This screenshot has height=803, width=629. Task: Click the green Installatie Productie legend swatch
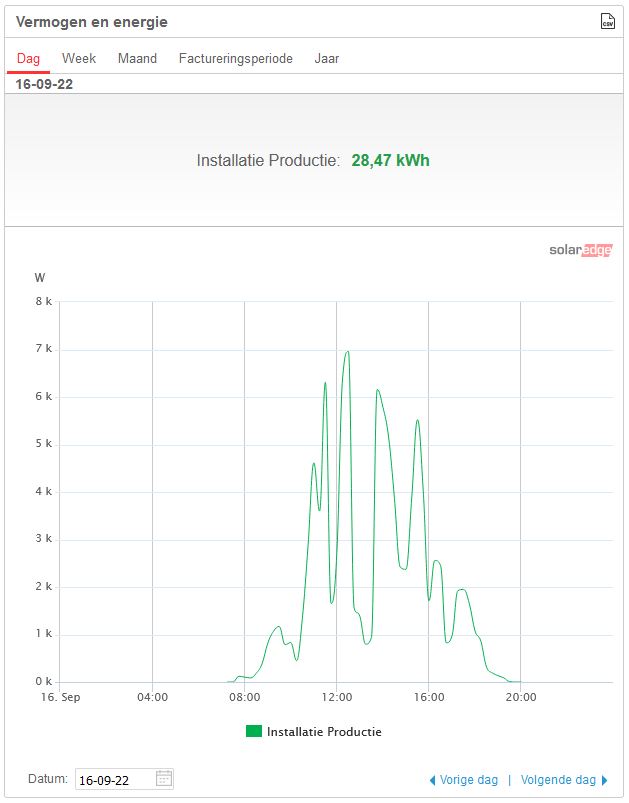click(x=254, y=732)
